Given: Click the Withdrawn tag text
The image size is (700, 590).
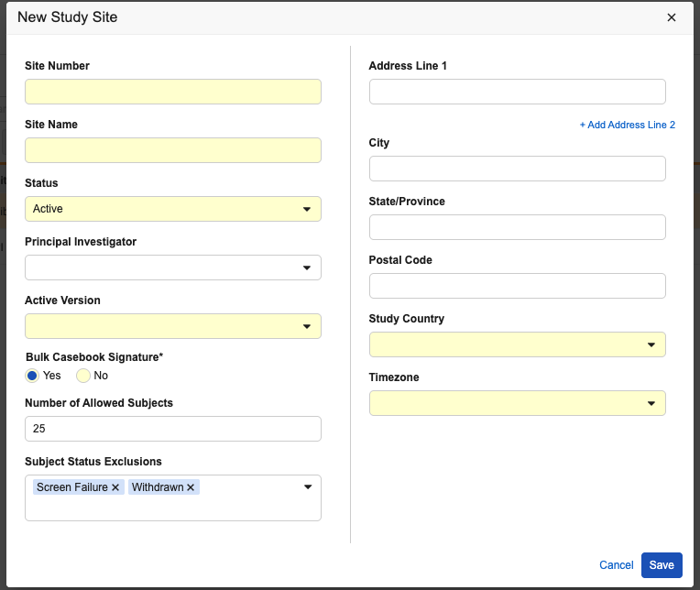Looking at the screenshot, I should (158, 487).
